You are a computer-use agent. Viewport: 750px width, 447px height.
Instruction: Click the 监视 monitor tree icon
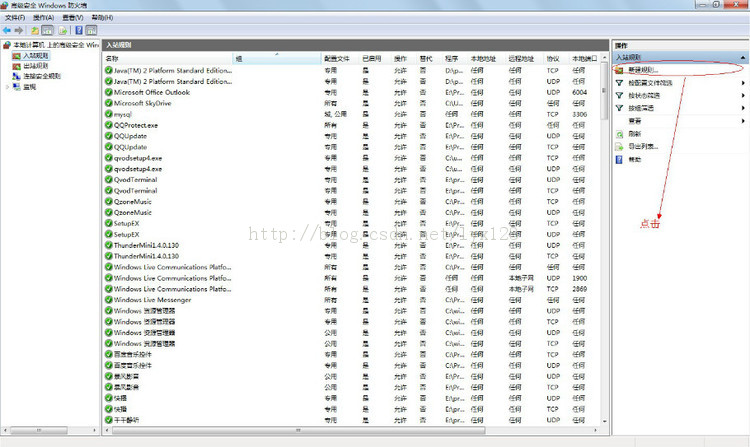[17, 87]
